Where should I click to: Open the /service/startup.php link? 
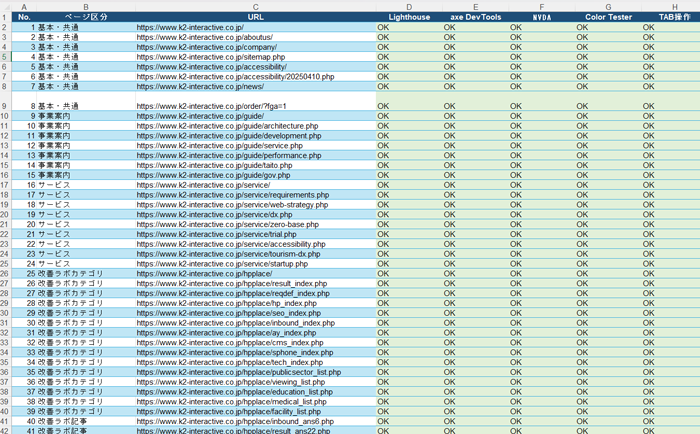pyautogui.click(x=222, y=263)
